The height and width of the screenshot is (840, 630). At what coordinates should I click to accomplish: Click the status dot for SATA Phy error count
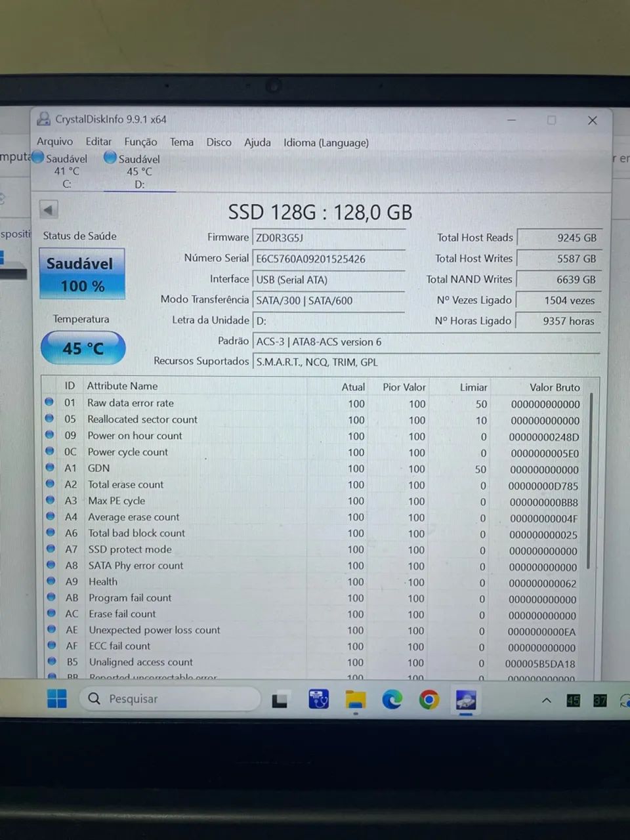click(51, 564)
